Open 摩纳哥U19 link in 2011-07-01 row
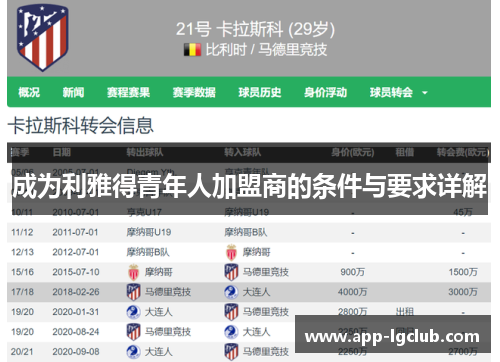 point(149,232)
